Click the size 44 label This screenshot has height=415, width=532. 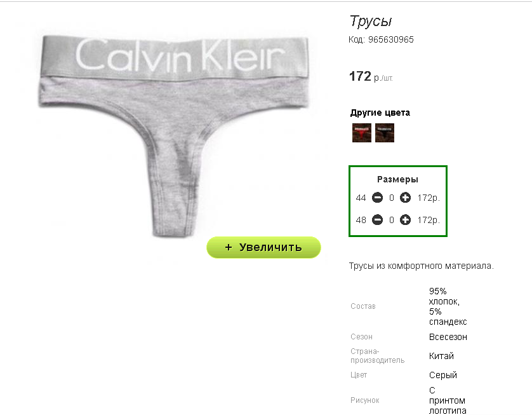pyautogui.click(x=361, y=198)
